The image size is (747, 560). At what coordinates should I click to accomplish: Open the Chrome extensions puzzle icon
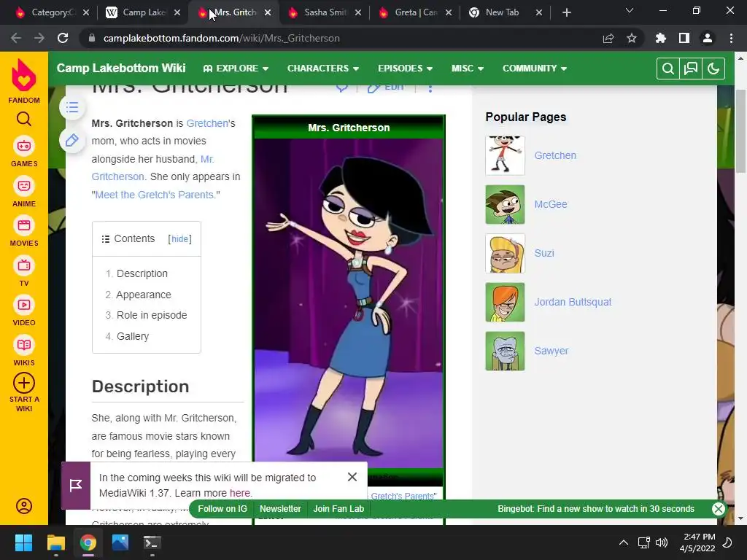tap(661, 38)
